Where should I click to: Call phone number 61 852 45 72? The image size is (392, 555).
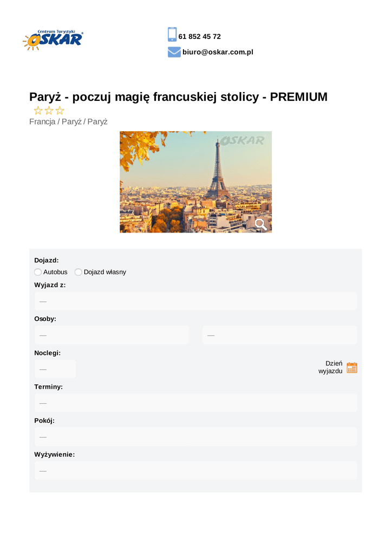coord(199,36)
